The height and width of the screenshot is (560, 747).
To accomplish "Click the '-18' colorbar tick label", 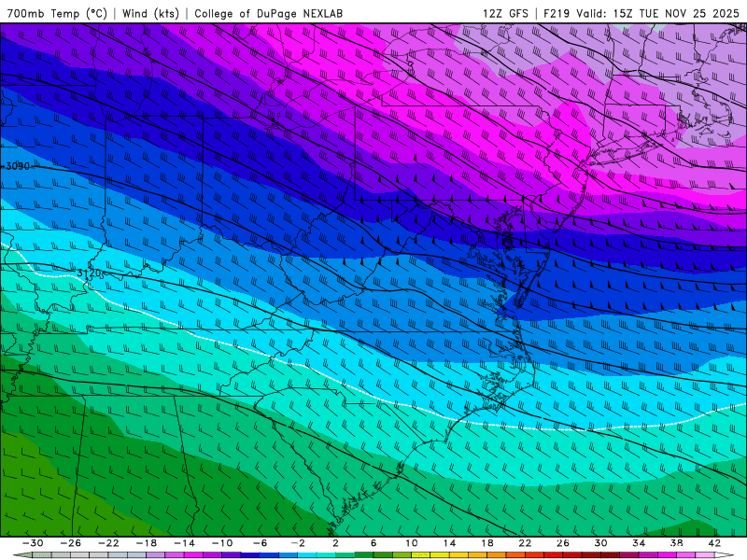I will (x=147, y=543).
